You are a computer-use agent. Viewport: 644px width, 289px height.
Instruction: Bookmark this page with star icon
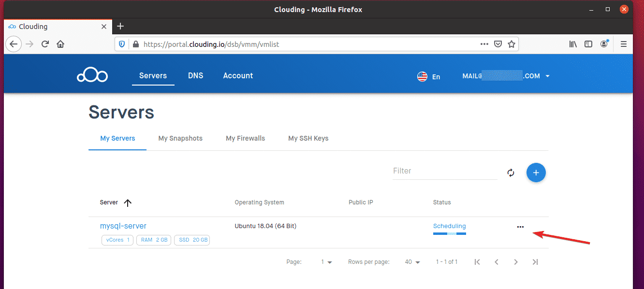coord(512,44)
